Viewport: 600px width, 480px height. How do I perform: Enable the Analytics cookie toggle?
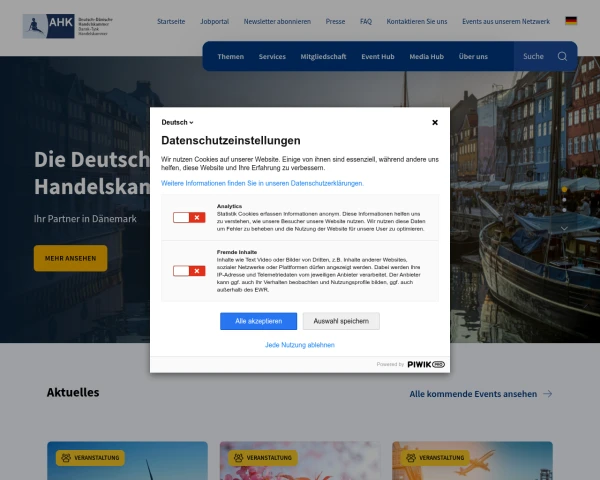188,217
